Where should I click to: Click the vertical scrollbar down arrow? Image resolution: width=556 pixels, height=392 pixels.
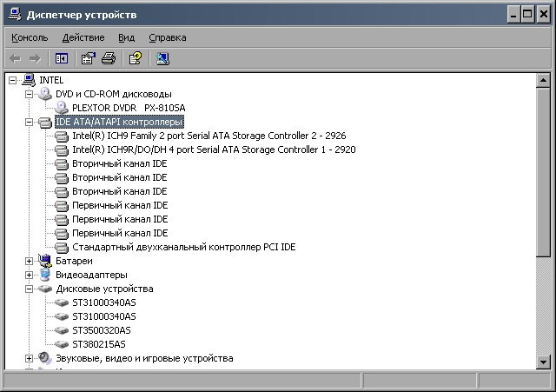click(544, 361)
